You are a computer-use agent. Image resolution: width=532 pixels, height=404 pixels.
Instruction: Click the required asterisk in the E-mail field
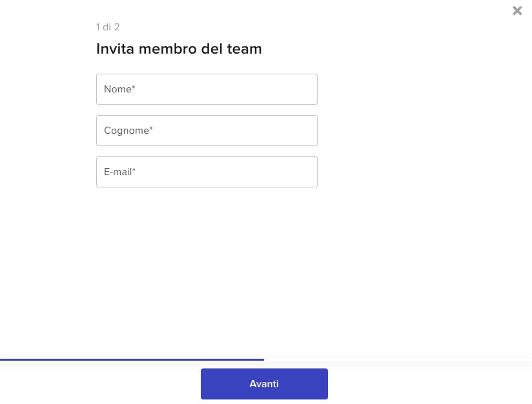click(134, 169)
